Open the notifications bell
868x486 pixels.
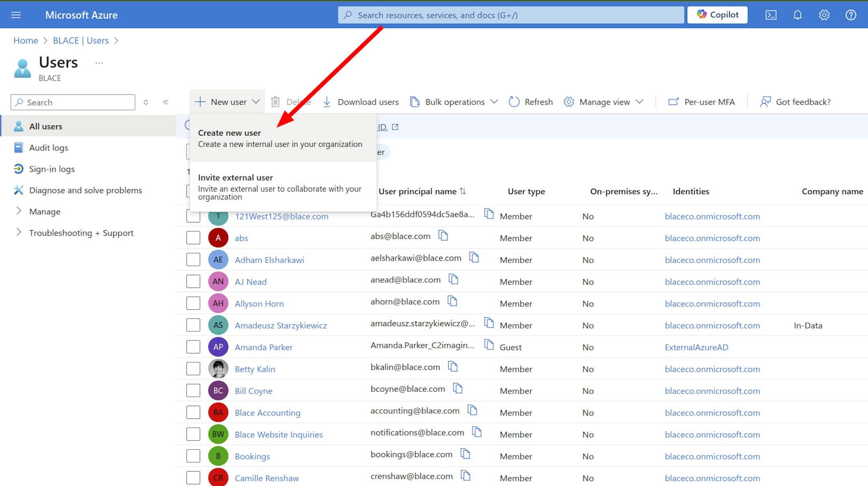pos(797,15)
